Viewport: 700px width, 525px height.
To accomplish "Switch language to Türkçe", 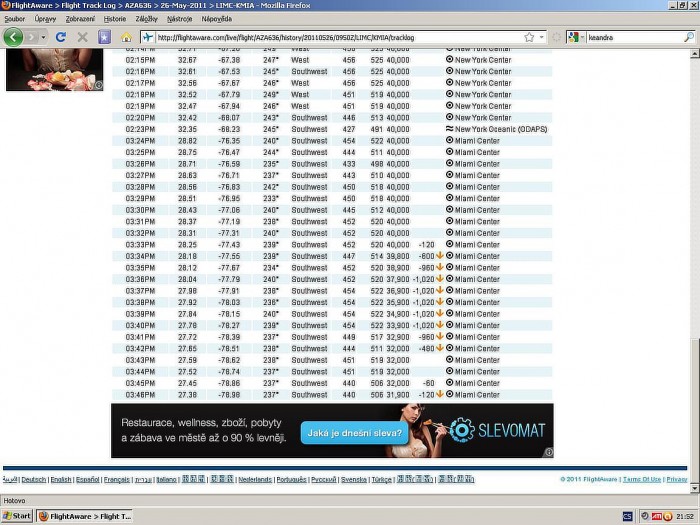I will (x=381, y=479).
